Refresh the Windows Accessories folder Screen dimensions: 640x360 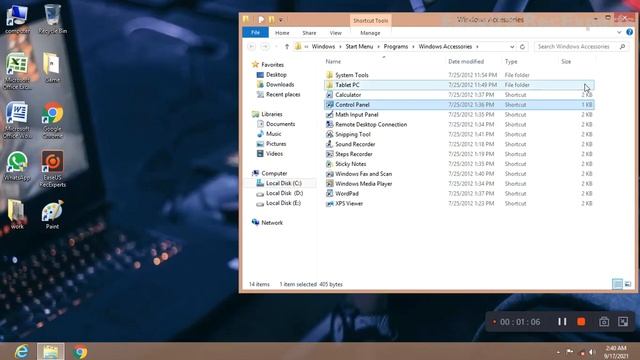522,47
